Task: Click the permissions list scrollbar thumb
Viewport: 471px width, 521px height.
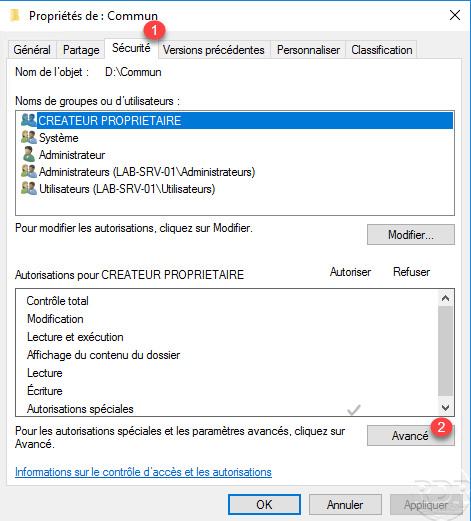Action: coord(445,351)
